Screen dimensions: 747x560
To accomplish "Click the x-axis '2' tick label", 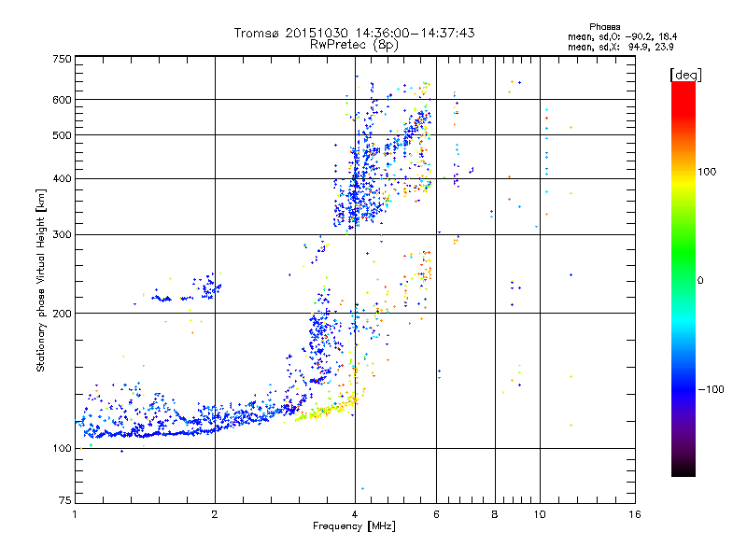I will point(215,514).
